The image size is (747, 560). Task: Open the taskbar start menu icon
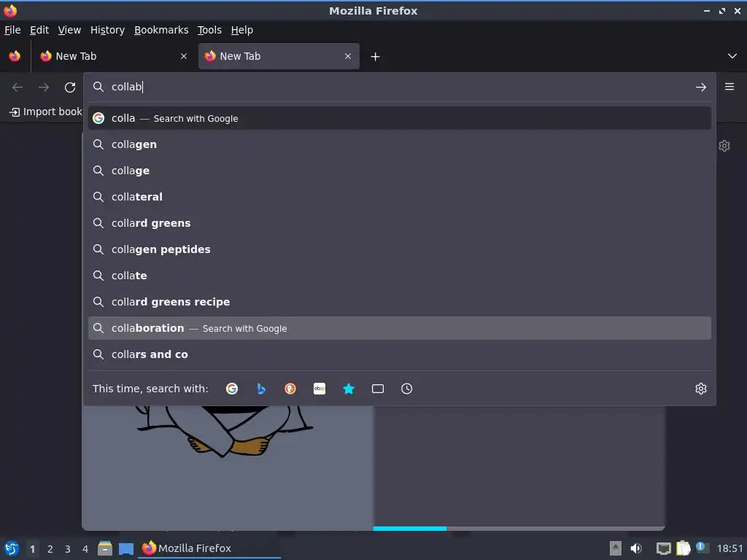12,548
